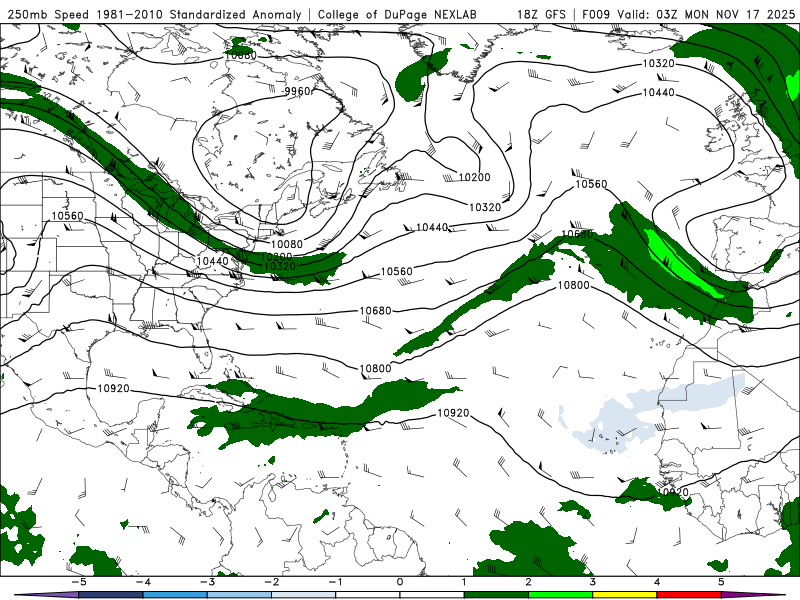The height and width of the screenshot is (600, 800).
Task: Click the blue legend swatch between -4 and -3
Action: pos(175,595)
